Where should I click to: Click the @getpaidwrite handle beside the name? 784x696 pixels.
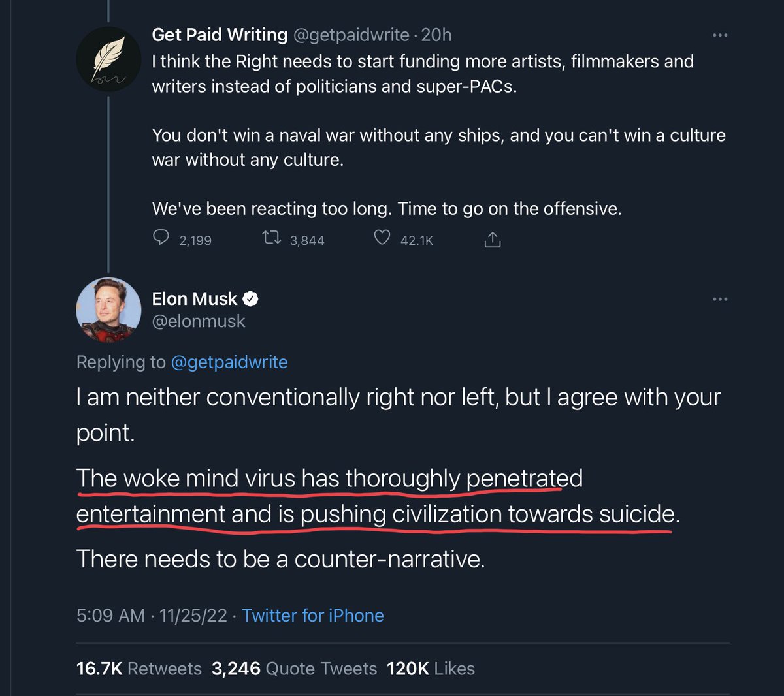[x=351, y=35]
